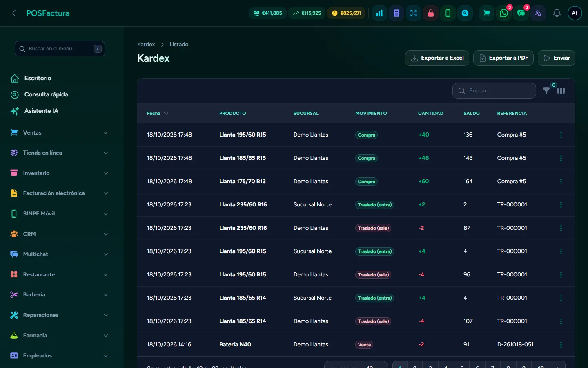
Task: Open Asistente IA menu item
Action: (x=41, y=111)
